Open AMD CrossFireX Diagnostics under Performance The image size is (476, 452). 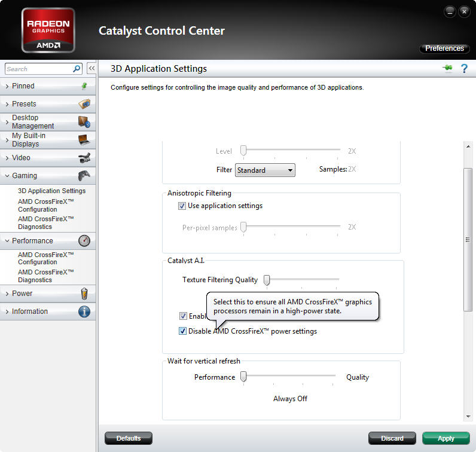point(46,276)
